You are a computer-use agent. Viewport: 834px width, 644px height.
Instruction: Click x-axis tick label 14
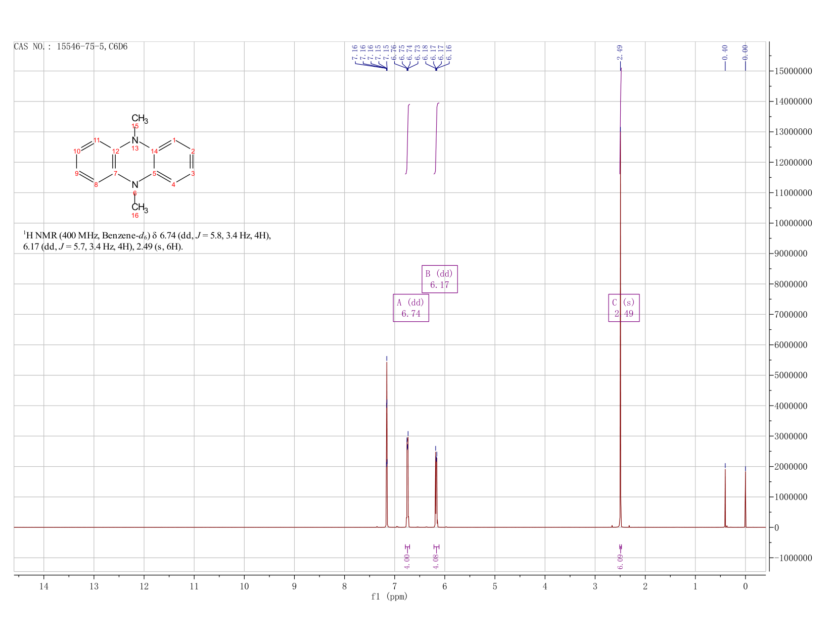point(44,586)
